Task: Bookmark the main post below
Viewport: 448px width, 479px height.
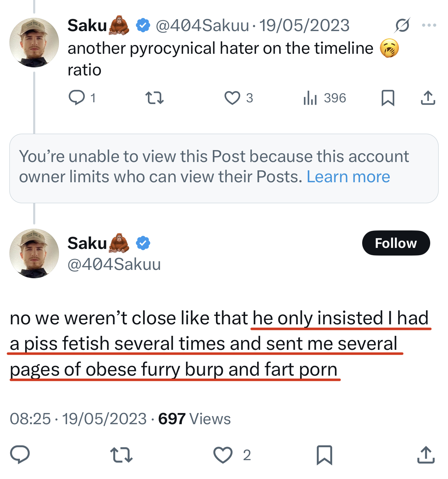Action: coord(324,455)
